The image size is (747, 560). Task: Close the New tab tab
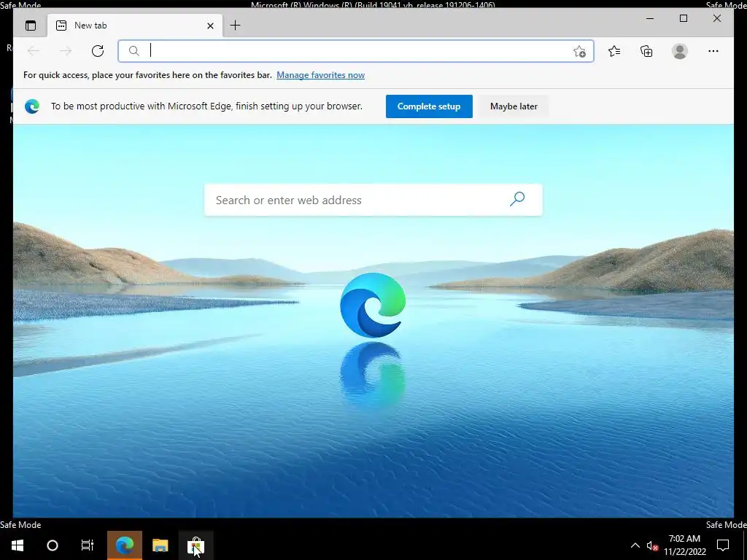210,26
